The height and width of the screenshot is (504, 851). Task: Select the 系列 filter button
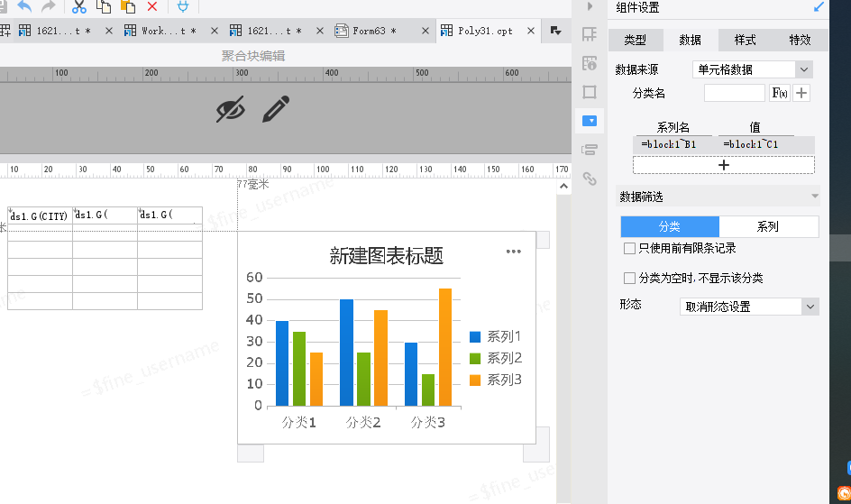(x=768, y=226)
